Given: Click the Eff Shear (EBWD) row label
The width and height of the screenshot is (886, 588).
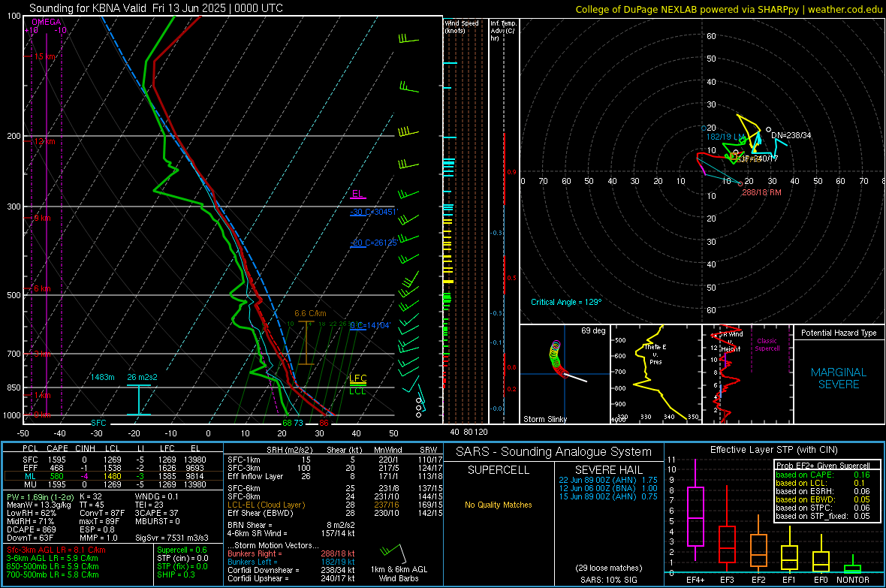Looking at the screenshot, I should [x=261, y=514].
